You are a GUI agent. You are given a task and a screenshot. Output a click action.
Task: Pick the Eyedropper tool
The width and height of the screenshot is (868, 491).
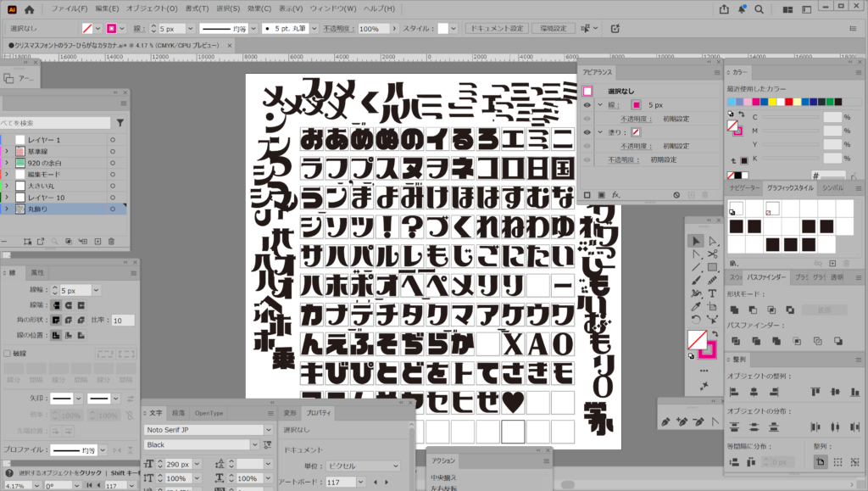[696, 305]
